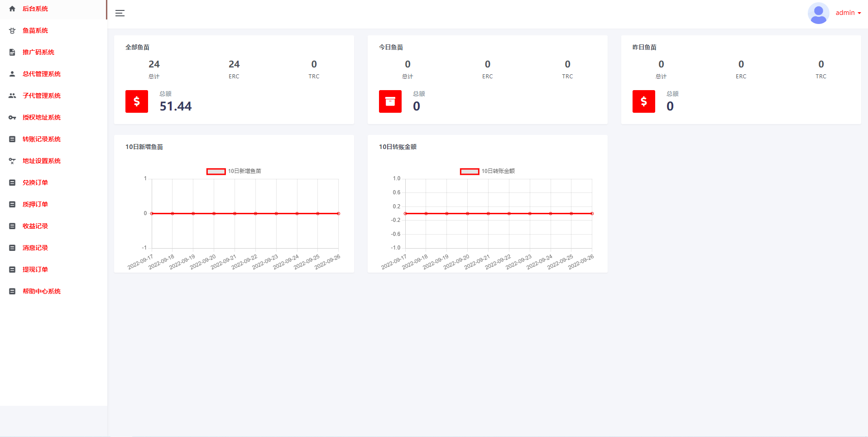The height and width of the screenshot is (437, 868).
Task: Click the document icon for 推广码系统
Action: click(12, 52)
